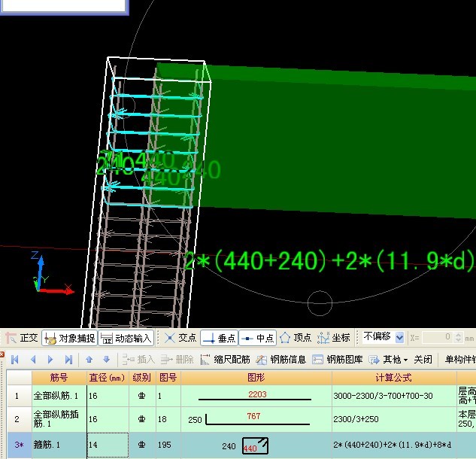Click the 直径(mm) column header
This screenshot has width=476, height=459.
(108, 378)
